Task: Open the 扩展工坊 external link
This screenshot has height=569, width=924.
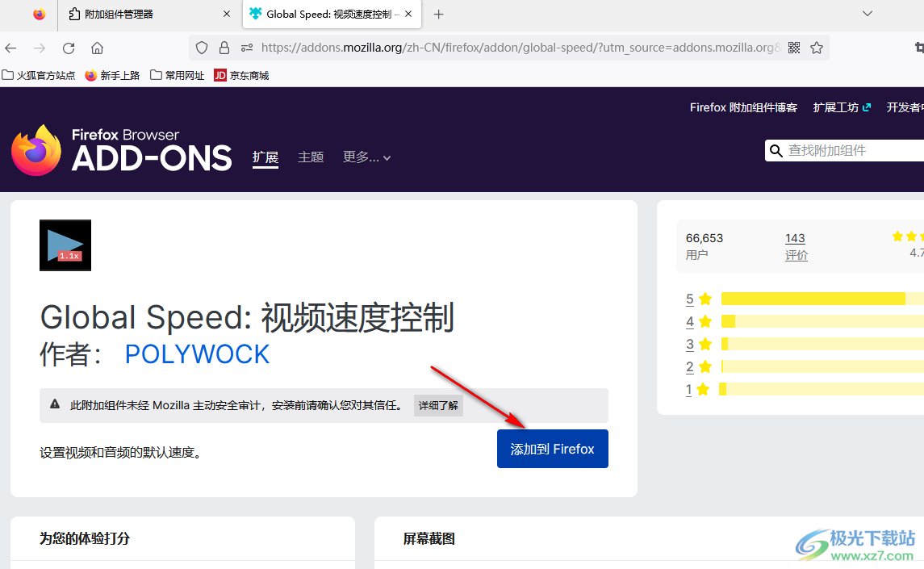Action: tap(842, 107)
